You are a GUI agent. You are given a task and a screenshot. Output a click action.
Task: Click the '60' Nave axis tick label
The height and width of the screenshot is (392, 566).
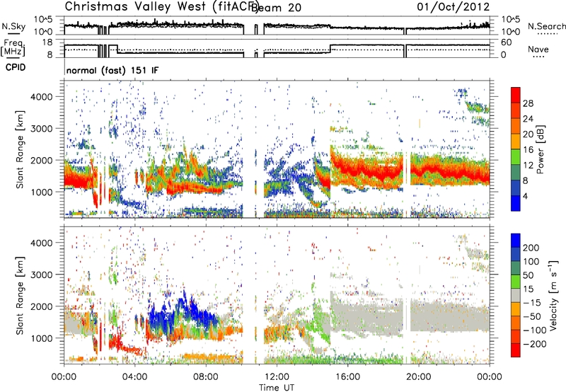click(x=507, y=42)
